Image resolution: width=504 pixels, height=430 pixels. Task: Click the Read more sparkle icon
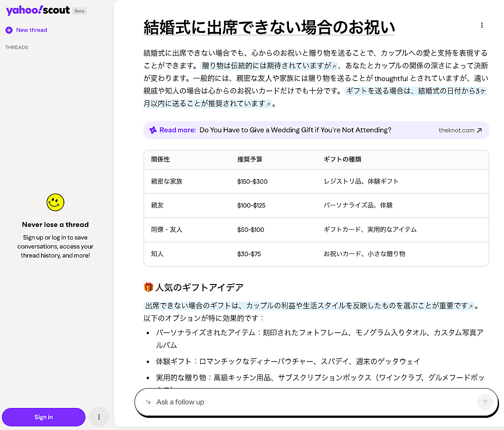[153, 130]
